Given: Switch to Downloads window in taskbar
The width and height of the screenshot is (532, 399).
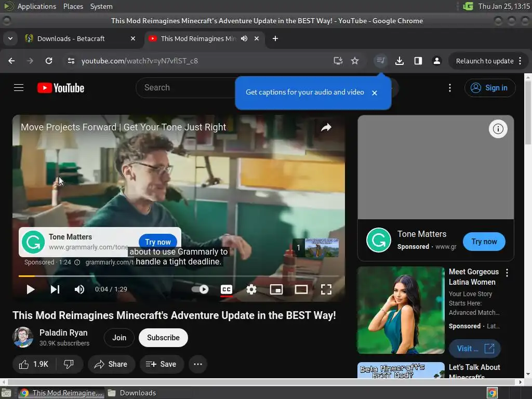Looking at the screenshot, I should [132, 393].
